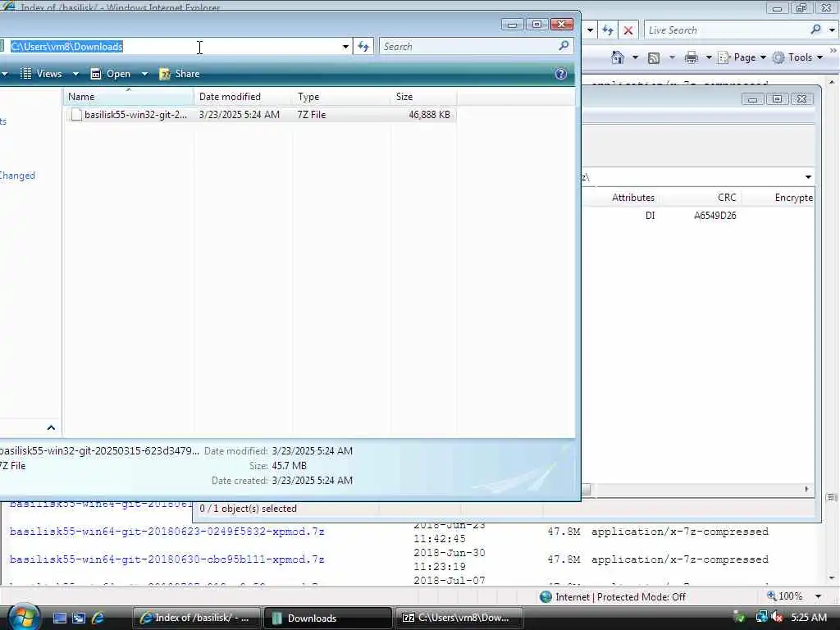The width and height of the screenshot is (840, 630).
Task: Open the IE Page menu
Action: tap(742, 57)
